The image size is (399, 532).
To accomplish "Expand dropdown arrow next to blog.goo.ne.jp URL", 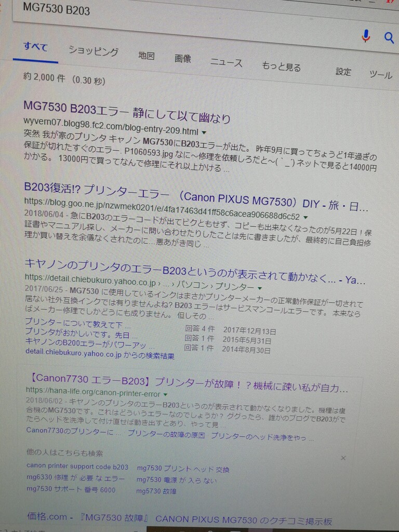I will pyautogui.click(x=305, y=217).
